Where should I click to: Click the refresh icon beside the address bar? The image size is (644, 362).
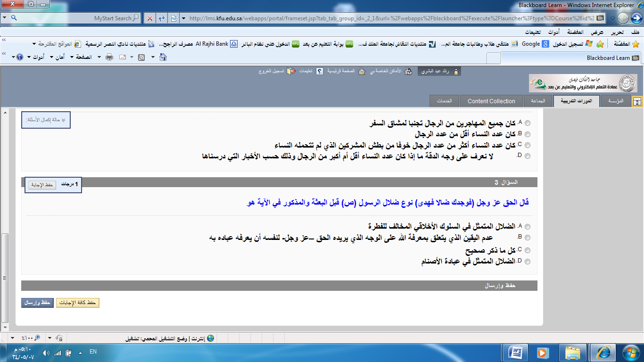pos(162,18)
